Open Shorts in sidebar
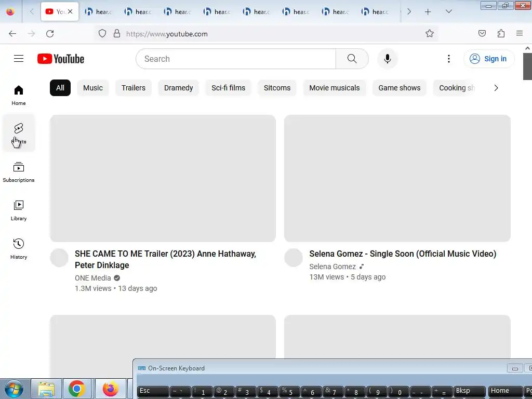532x399 pixels. pyautogui.click(x=19, y=134)
